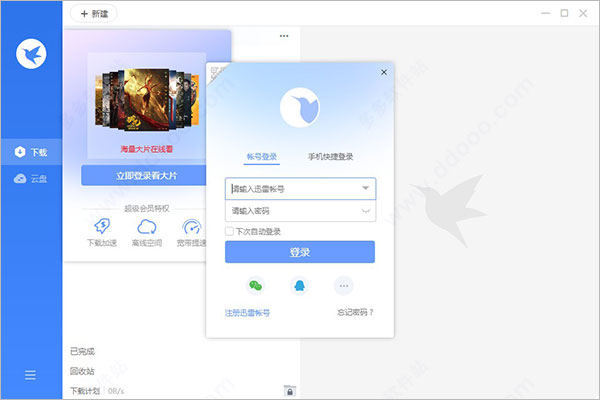Screen dimensions: 600x400
Task: Enable 下次自动登录 checkbox
Action: (229, 231)
